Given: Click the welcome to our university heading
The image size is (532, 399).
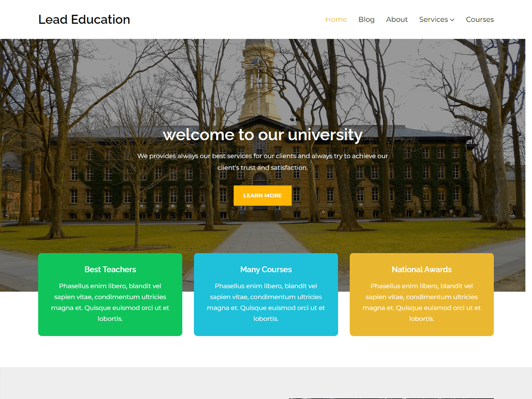Looking at the screenshot, I should (x=263, y=135).
